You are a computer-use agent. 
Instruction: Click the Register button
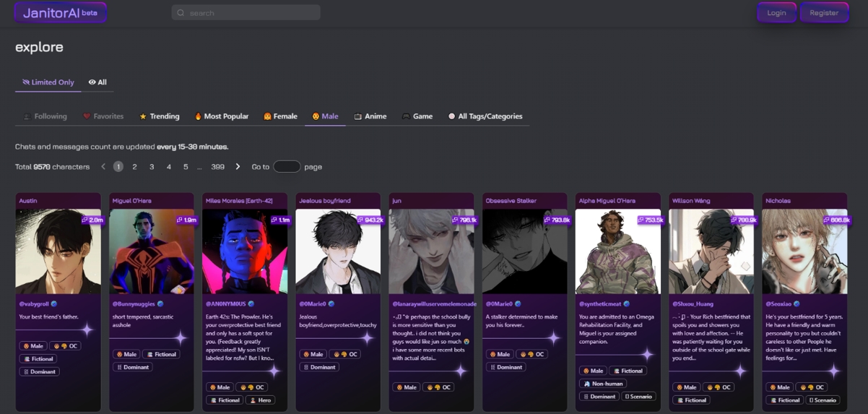point(824,13)
